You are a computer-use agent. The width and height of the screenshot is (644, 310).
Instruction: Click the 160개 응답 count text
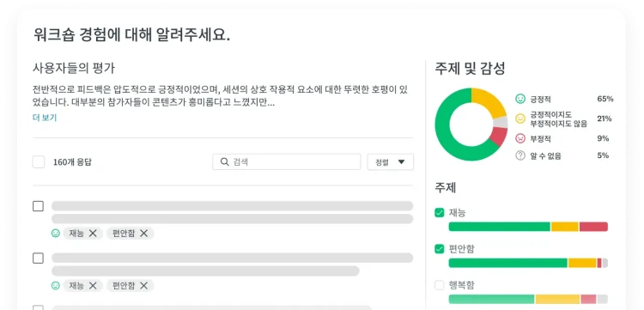pyautogui.click(x=72, y=161)
